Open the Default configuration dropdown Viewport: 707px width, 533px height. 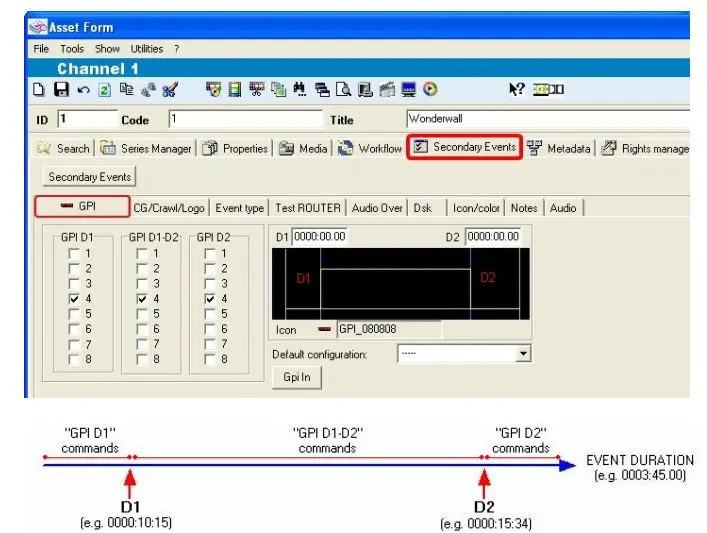523,354
